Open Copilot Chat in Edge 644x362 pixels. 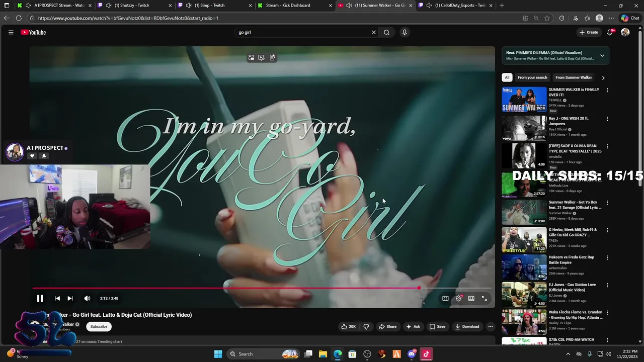click(x=630, y=18)
